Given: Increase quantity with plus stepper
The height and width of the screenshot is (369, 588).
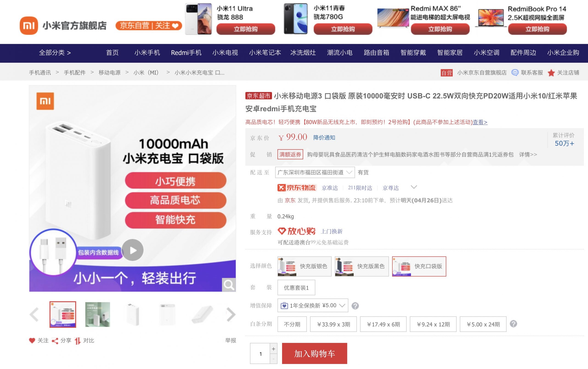Looking at the screenshot, I should [274, 349].
